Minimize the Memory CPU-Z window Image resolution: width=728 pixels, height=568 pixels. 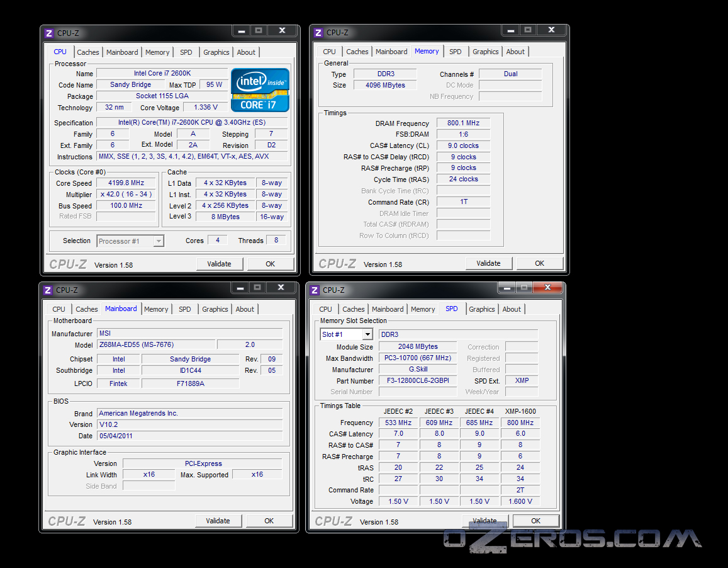coord(511,30)
